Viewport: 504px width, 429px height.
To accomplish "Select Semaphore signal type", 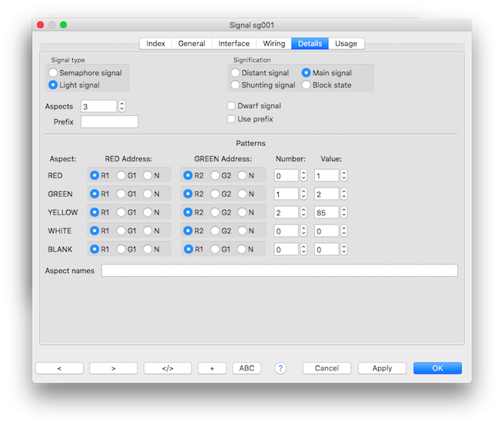I will pos(53,73).
